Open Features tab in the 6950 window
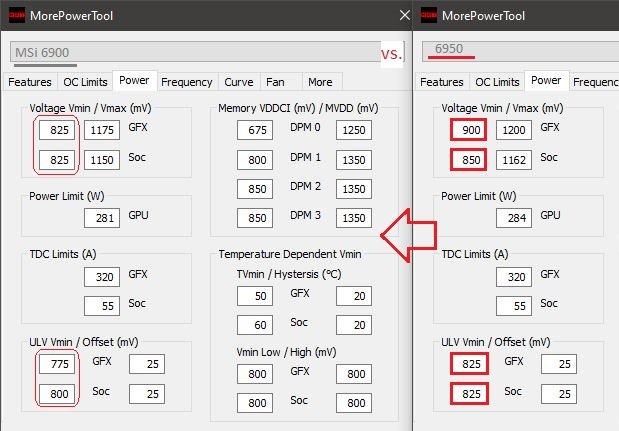This screenshot has width=619, height=431. (x=442, y=82)
